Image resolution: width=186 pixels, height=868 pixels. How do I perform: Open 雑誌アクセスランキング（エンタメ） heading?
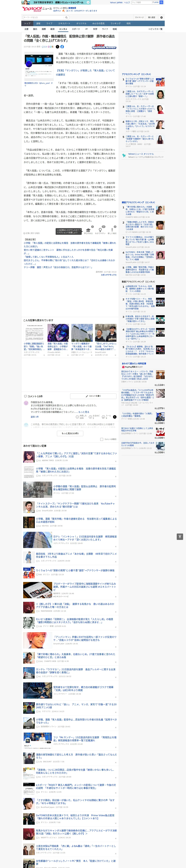[x=138, y=202]
